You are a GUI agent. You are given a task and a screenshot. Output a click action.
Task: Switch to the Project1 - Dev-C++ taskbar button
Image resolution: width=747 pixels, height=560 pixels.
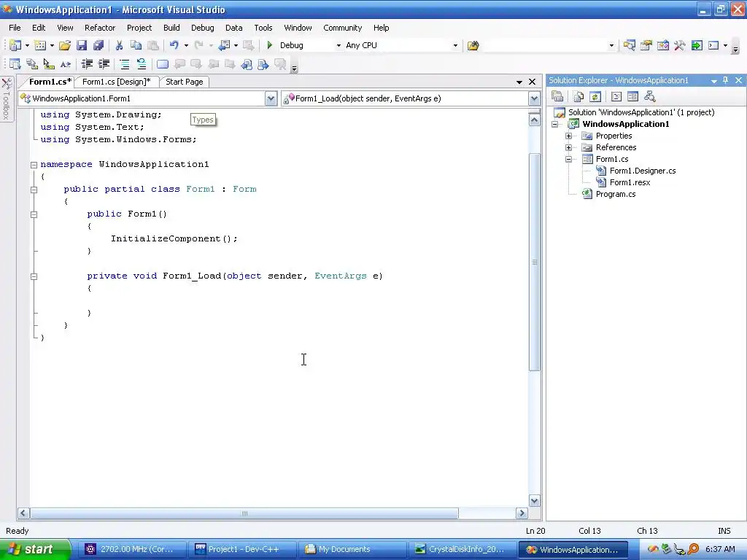[x=242, y=550]
